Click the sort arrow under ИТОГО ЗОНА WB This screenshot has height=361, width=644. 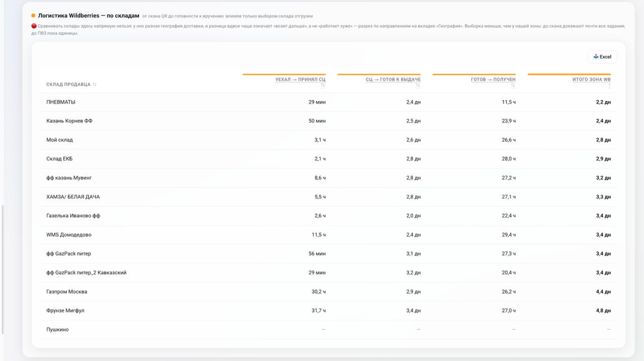click(609, 86)
